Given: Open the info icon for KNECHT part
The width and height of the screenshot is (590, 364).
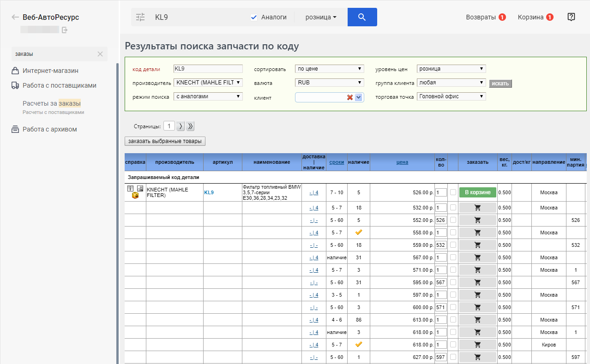Looking at the screenshot, I should click(x=130, y=188).
